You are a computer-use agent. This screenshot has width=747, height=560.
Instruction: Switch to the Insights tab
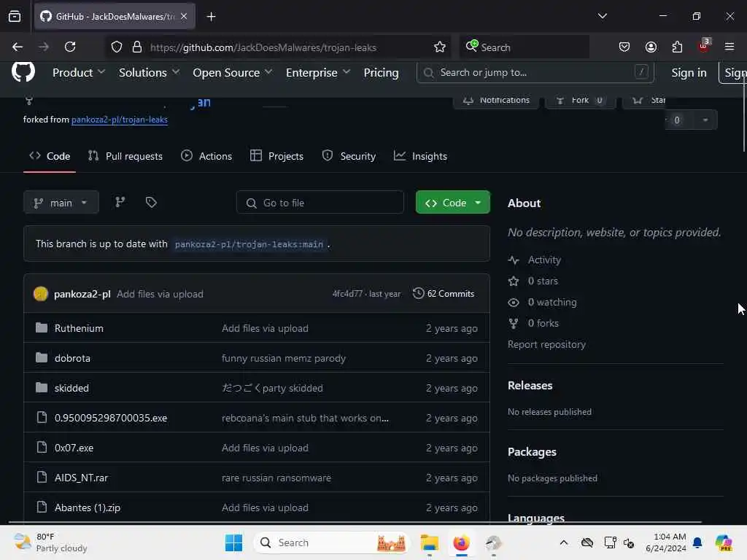click(x=420, y=156)
